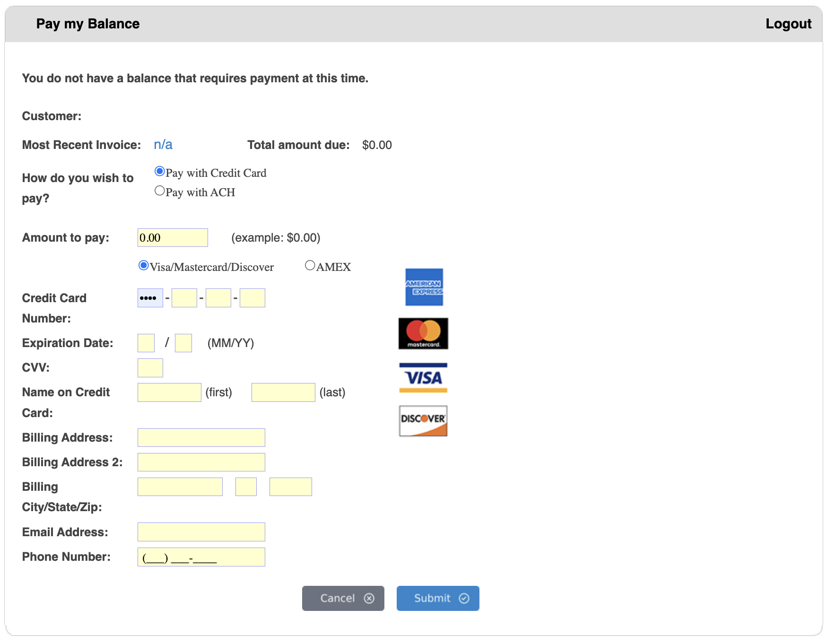Click the Visa logo image
Viewport: 835px width, 644px height.
pos(423,377)
